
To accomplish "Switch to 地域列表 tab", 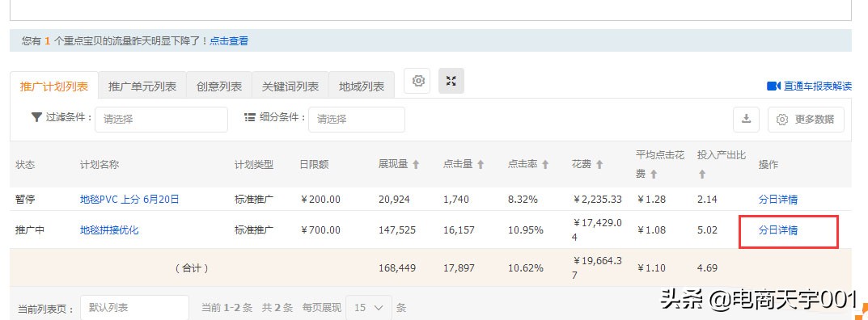I will pyautogui.click(x=362, y=86).
